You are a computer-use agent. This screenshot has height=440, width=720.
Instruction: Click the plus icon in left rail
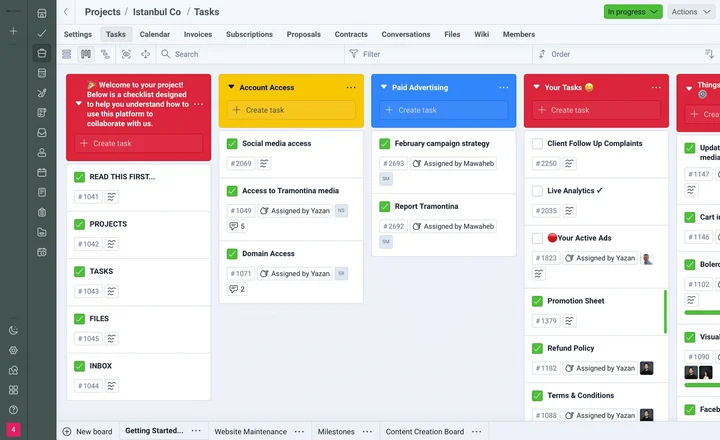(13, 32)
